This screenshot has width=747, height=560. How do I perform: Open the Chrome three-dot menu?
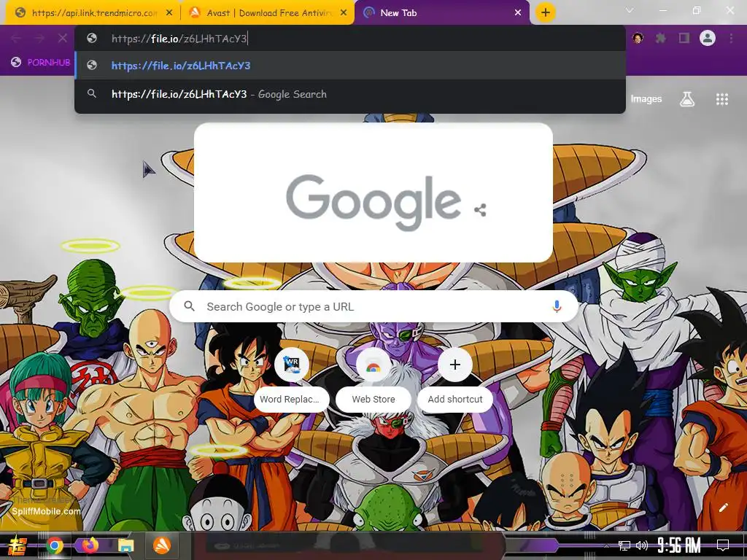pos(731,38)
